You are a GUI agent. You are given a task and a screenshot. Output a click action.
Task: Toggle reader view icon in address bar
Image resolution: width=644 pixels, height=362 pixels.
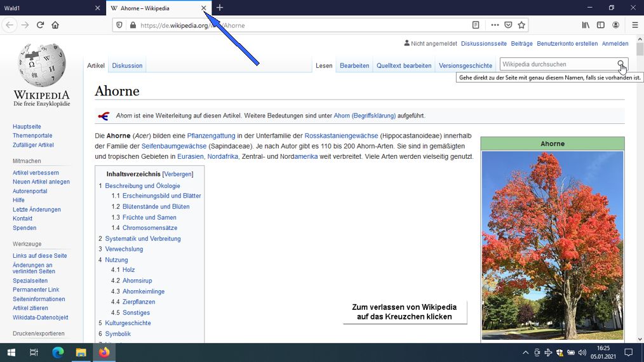click(476, 25)
